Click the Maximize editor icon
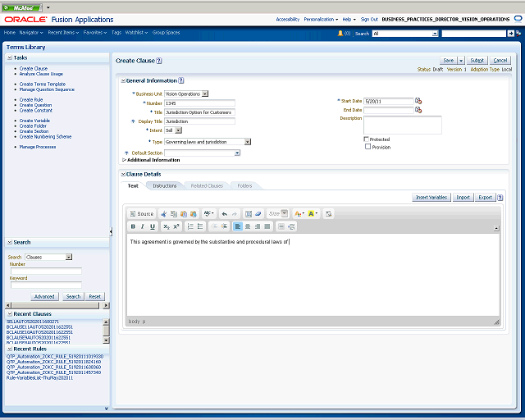Image resolution: width=525 pixels, height=420 pixels. (x=328, y=213)
